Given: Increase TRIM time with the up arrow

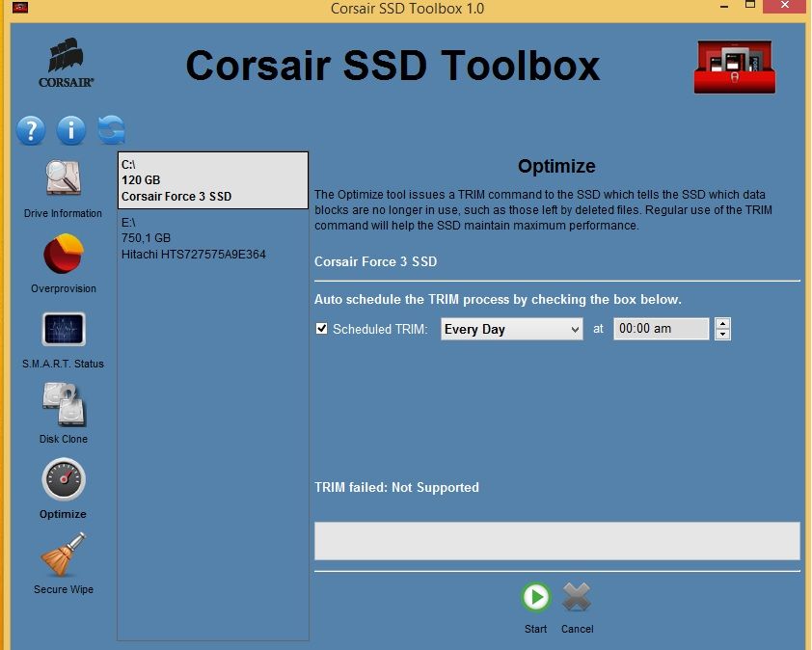Looking at the screenshot, I should tap(722, 323).
